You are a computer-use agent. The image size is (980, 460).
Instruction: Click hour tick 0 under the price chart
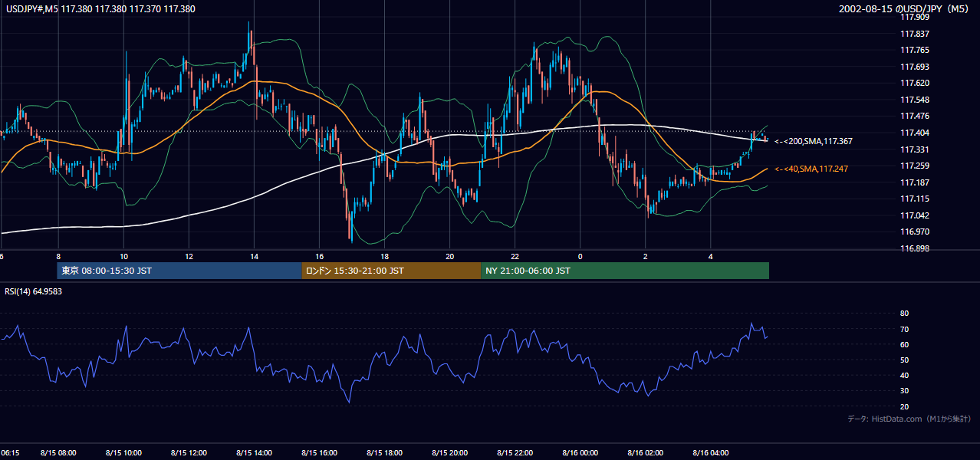[x=580, y=257]
